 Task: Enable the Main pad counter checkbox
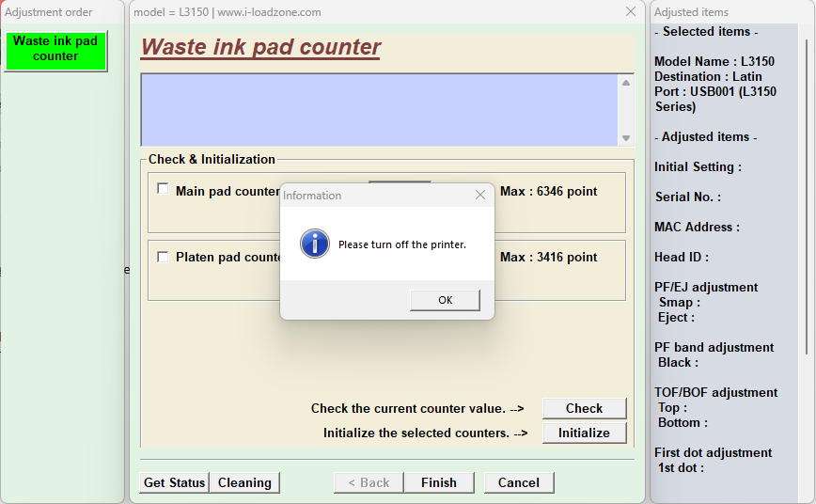[164, 190]
